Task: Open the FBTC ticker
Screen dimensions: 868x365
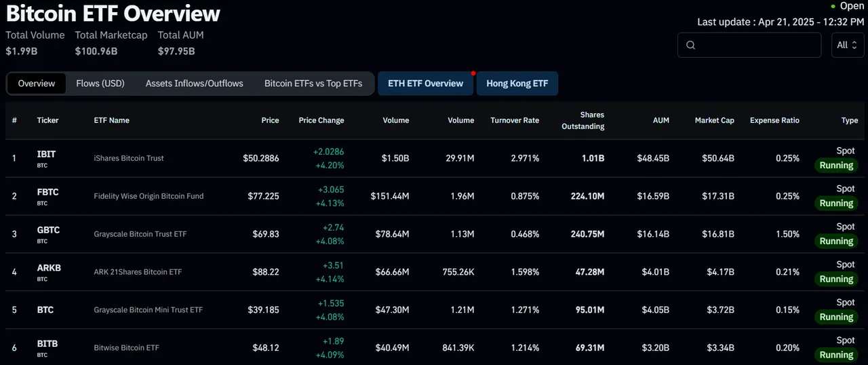Action: click(x=47, y=192)
